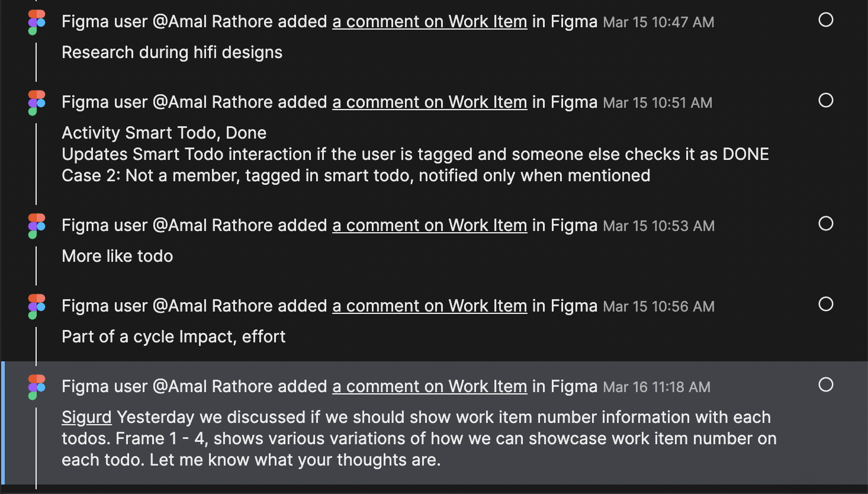Toggle the circle on the 10:53 AM notification
The width and height of the screenshot is (868, 494).
tap(825, 224)
